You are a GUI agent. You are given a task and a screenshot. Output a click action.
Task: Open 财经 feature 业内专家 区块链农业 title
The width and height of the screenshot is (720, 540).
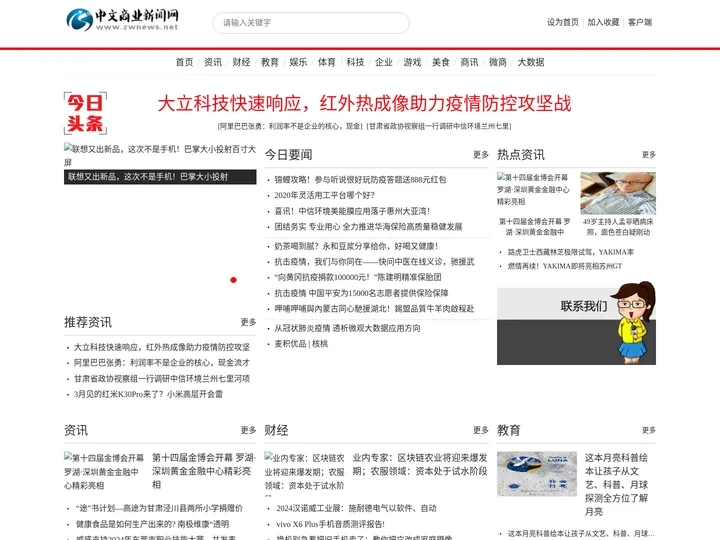coord(420,464)
